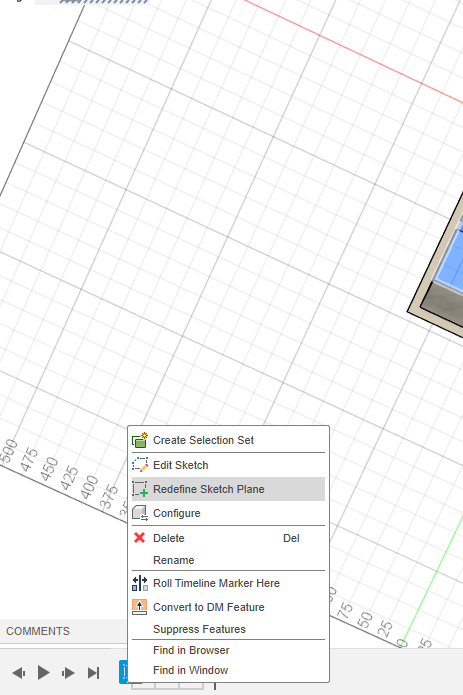Image resolution: width=463 pixels, height=695 pixels.
Task: Step timeline forward one feature
Action: click(x=68, y=673)
